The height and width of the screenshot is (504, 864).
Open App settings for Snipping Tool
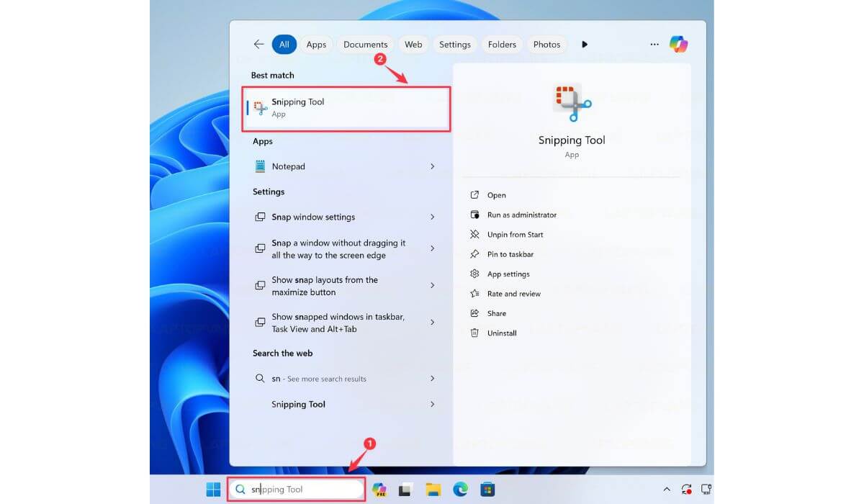508,274
